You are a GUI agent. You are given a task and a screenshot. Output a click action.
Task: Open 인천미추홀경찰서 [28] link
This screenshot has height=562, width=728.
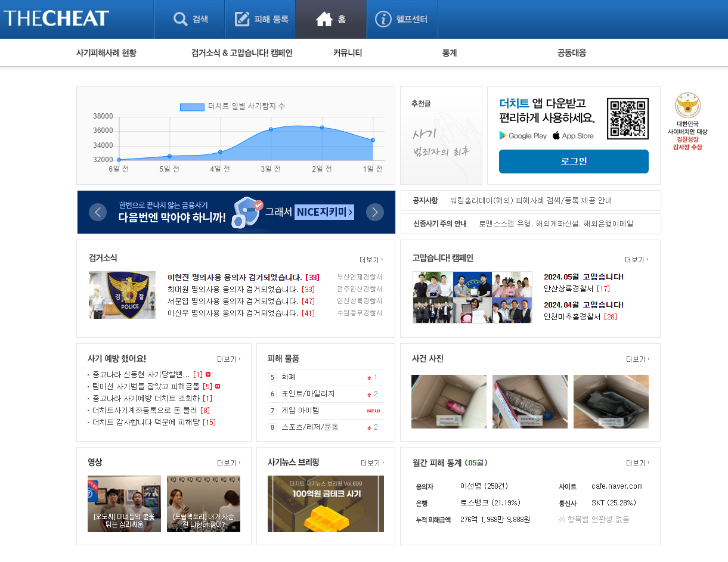click(580, 316)
